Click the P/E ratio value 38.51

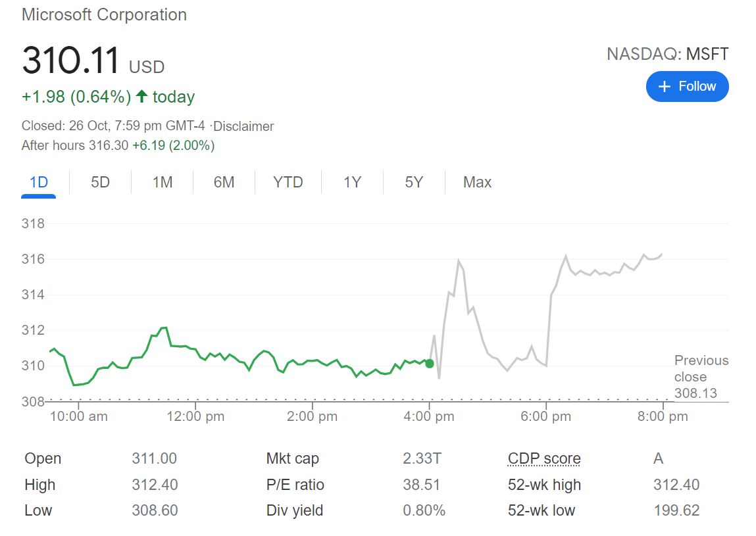point(421,485)
